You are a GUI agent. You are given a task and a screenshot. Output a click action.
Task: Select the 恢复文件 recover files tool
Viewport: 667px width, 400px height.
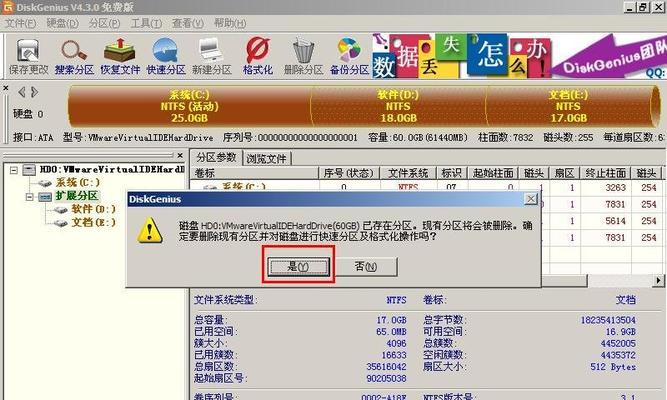point(120,57)
